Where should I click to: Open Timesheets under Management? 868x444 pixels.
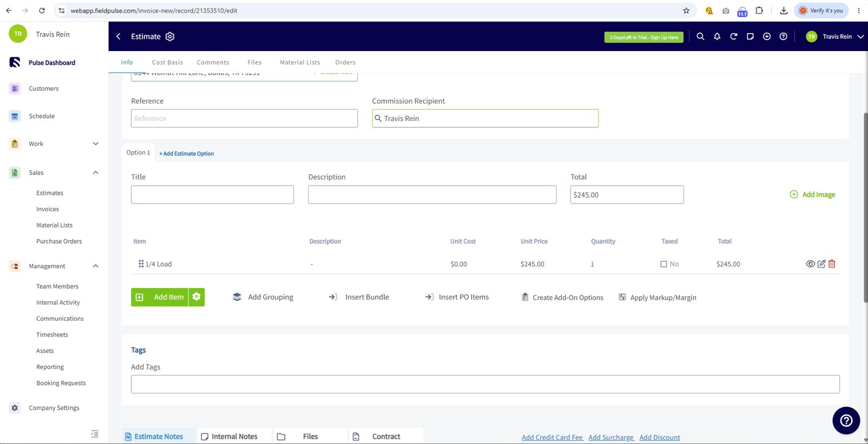52,335
